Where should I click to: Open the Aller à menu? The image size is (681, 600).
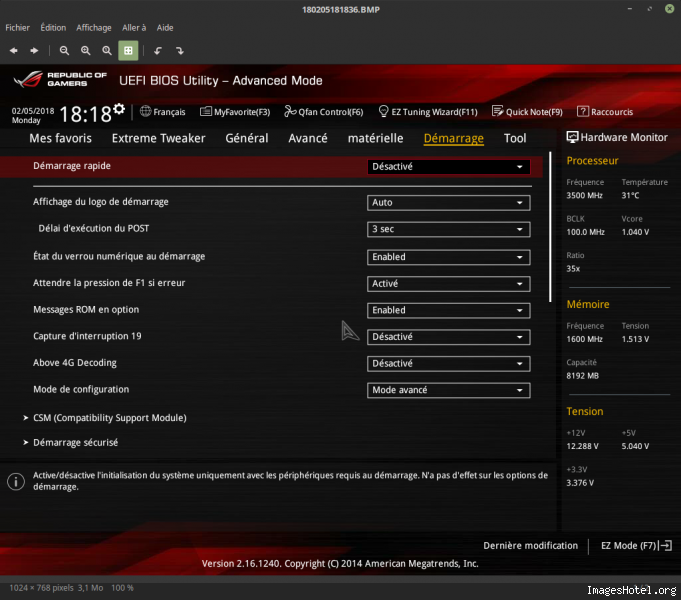(x=134, y=27)
